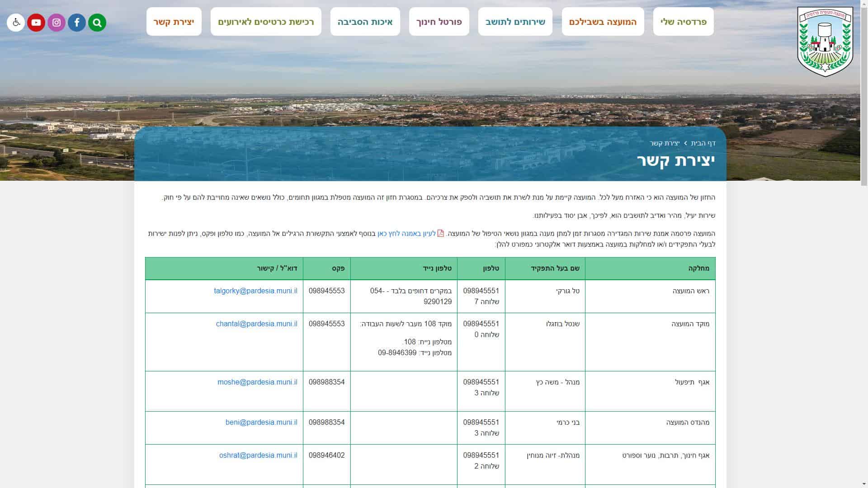Click chantal@pardesia.muni.il email link

coord(256,324)
